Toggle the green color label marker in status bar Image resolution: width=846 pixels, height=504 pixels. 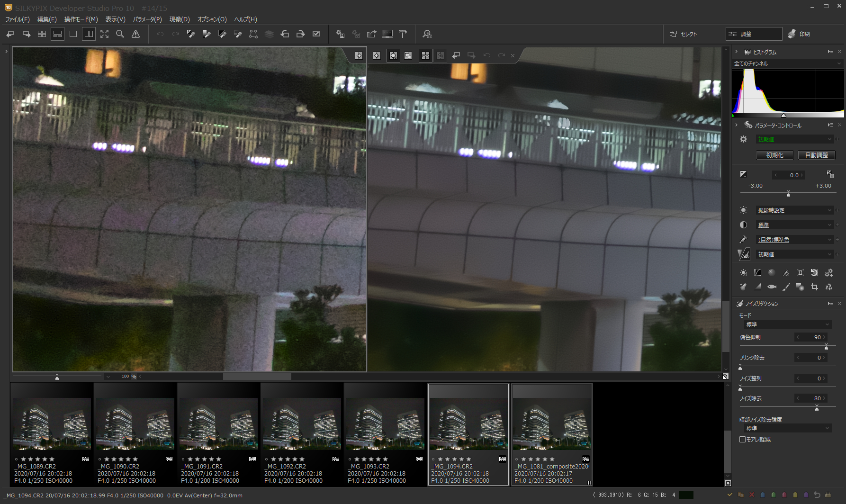(x=773, y=495)
